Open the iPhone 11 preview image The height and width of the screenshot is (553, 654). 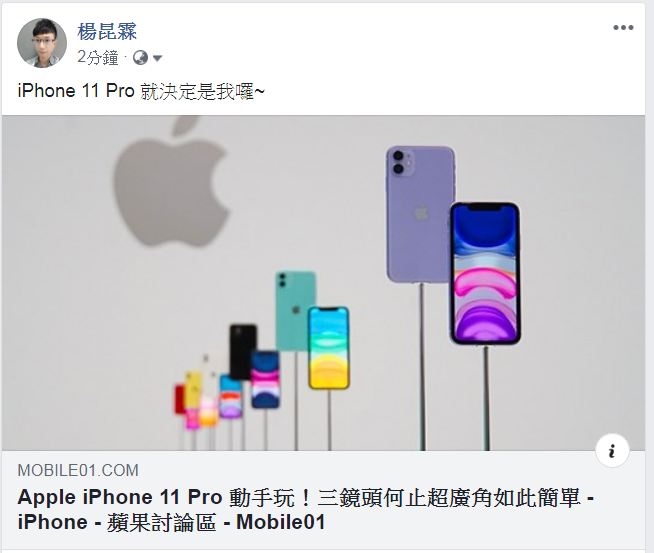coord(323,283)
